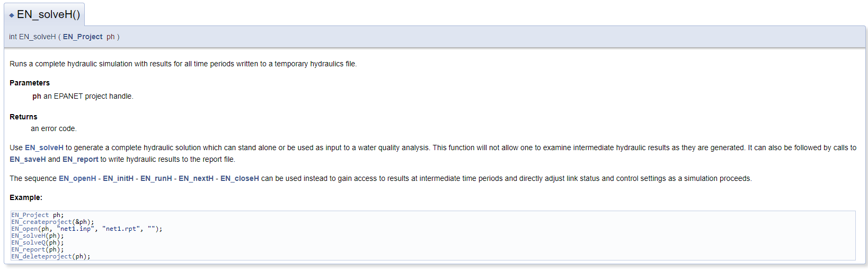Go to the EN_initH function reference
Screen dimensions: 868x269
tap(118, 178)
